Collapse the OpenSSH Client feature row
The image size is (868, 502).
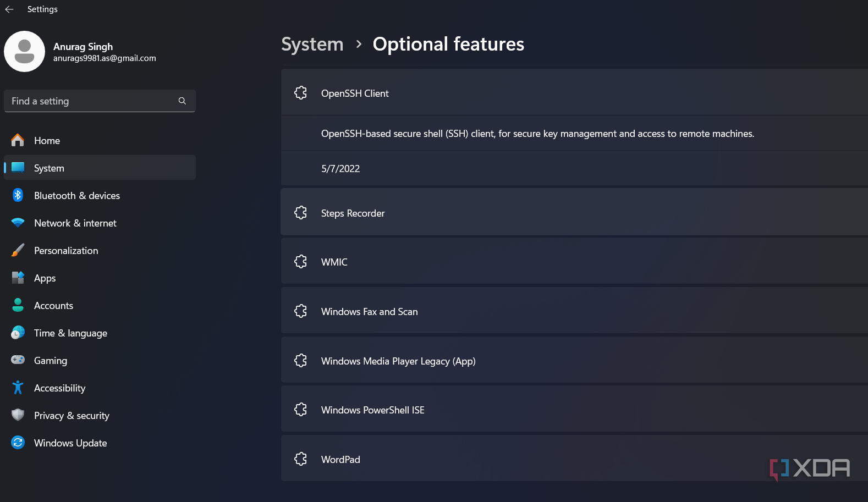(574, 92)
